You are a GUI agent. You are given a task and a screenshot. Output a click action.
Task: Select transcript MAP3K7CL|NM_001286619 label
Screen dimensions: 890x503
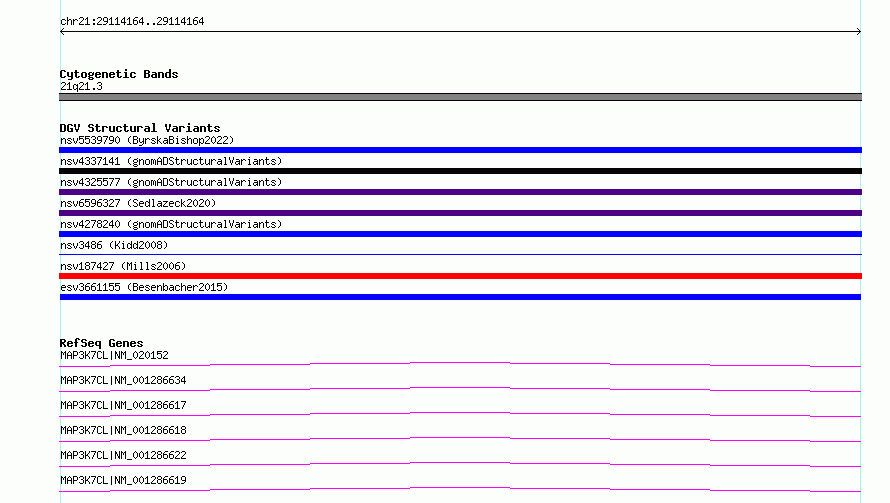123,480
